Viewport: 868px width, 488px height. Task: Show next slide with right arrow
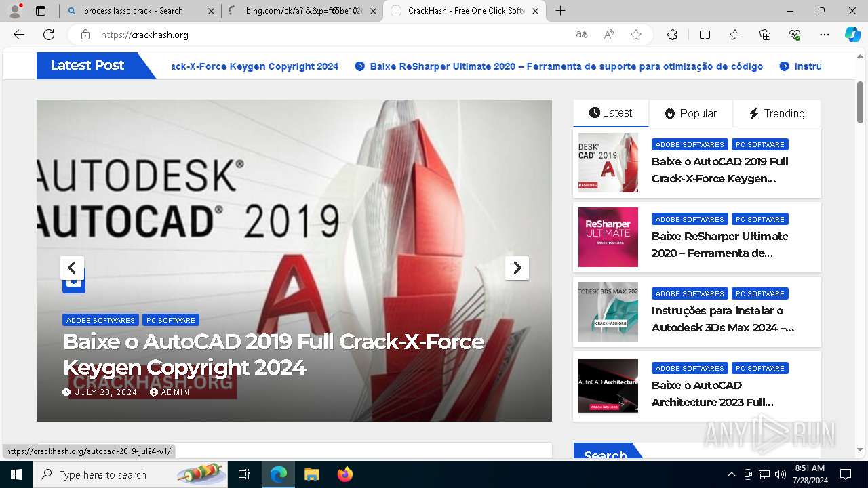click(x=517, y=268)
